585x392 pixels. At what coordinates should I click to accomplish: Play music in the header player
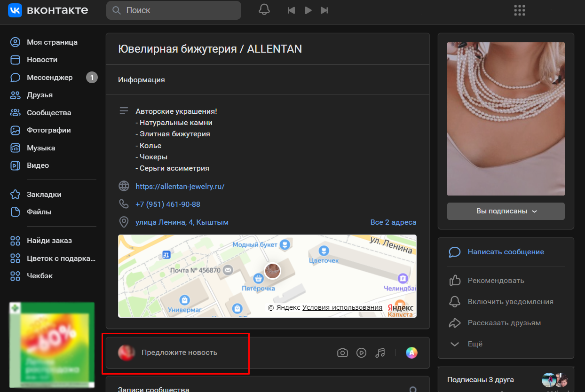[x=308, y=10]
